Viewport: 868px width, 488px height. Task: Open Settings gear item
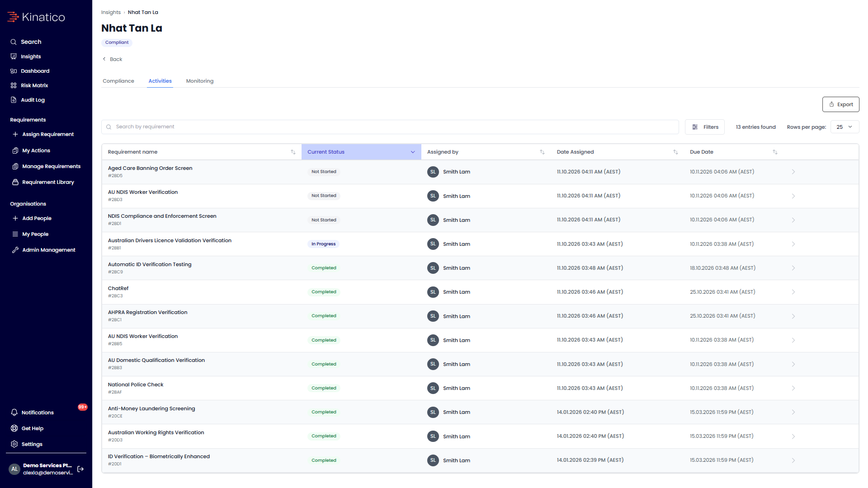pos(26,444)
